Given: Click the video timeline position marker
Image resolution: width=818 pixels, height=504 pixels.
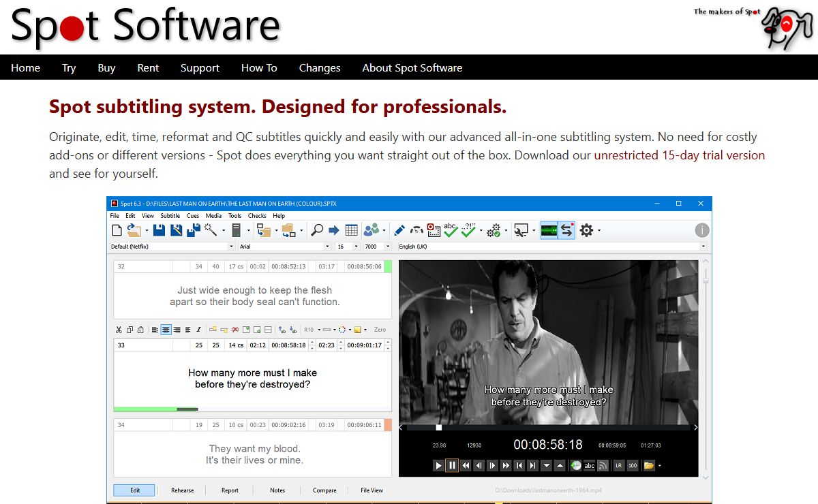Looking at the screenshot, I should tap(439, 428).
